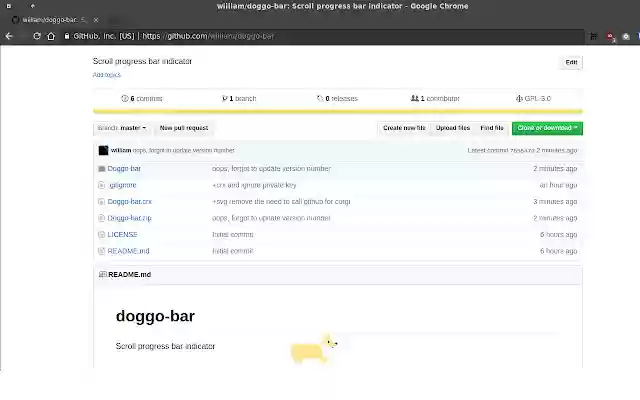
Task: Click the Find file button
Action: coord(492,128)
